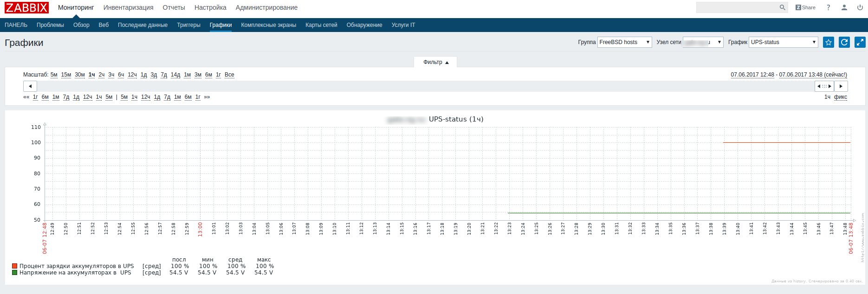The width and height of the screenshot is (868, 294).
Task: Jump forward fully with »» link
Action: [x=207, y=97]
